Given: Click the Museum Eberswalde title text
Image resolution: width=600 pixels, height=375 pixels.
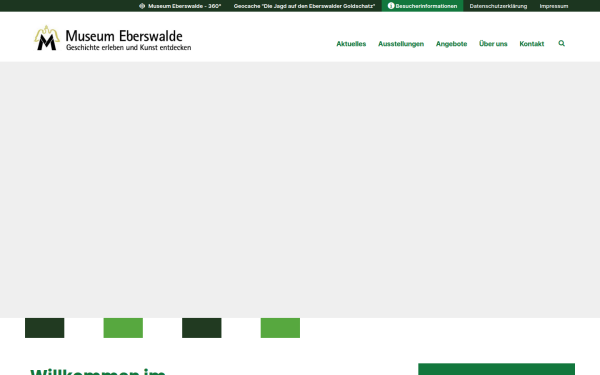Looking at the screenshot, I should pos(124,36).
